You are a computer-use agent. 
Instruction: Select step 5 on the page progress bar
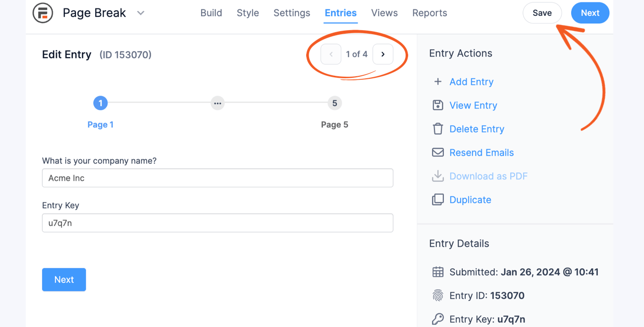(x=334, y=103)
